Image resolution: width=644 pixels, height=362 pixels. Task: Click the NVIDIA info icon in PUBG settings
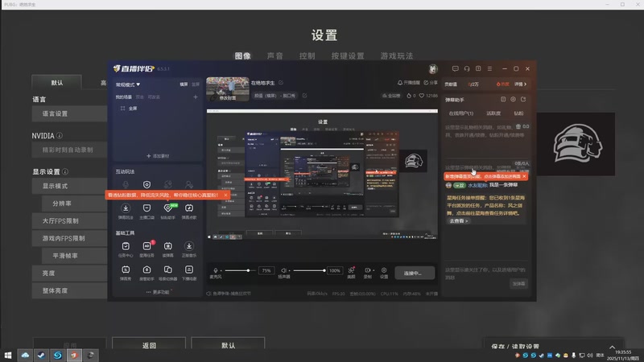(x=60, y=135)
